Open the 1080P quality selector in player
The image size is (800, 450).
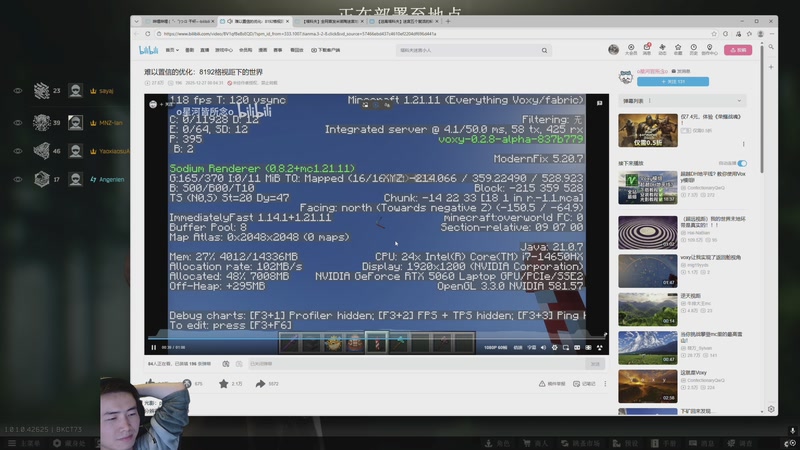pyautogui.click(x=495, y=347)
